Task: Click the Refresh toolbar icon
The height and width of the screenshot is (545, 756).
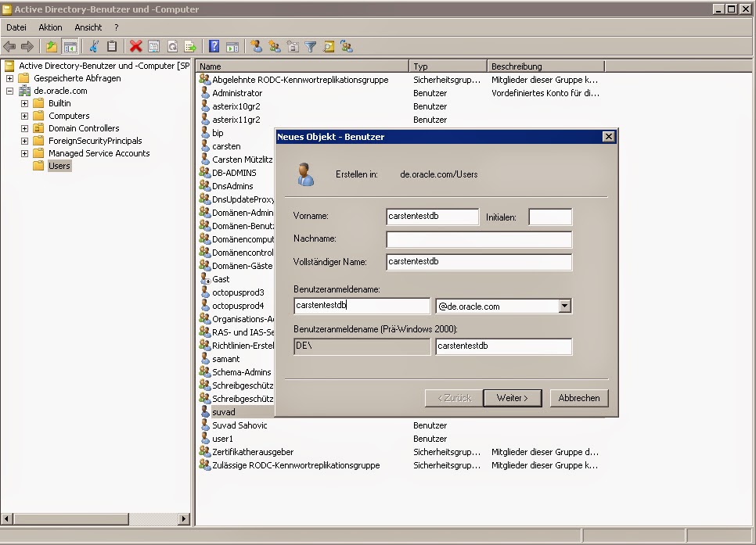Action: pos(172,47)
